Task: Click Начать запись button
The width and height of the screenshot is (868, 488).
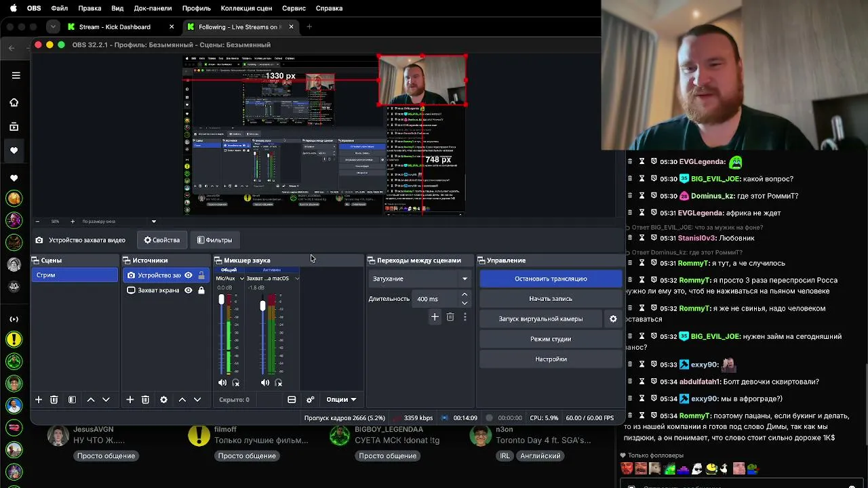Action: [551, 299]
